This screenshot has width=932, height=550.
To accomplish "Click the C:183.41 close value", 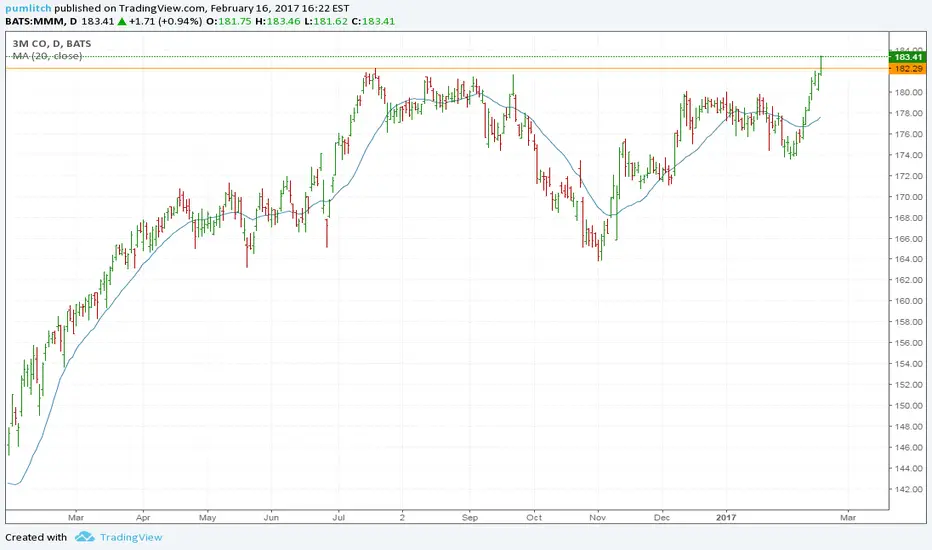I will click(x=373, y=21).
